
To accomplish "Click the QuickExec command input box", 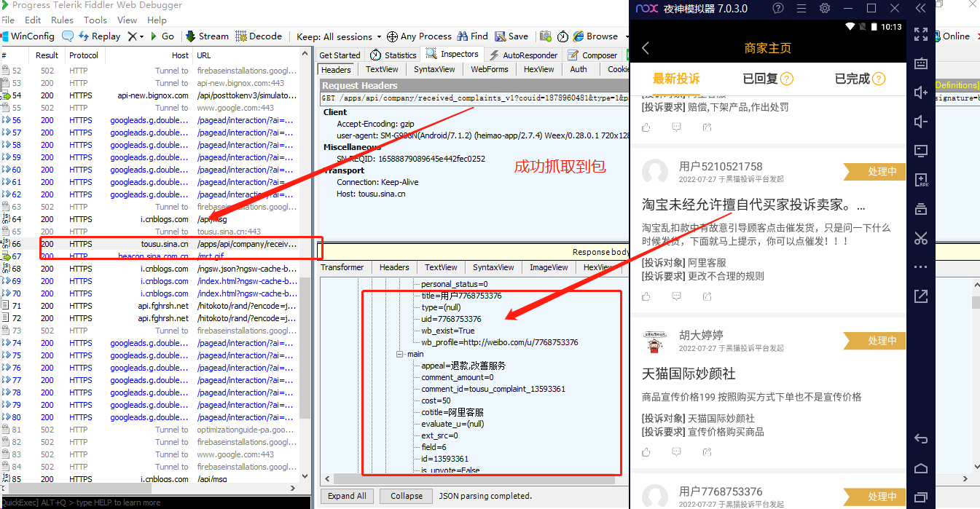I will point(154,502).
